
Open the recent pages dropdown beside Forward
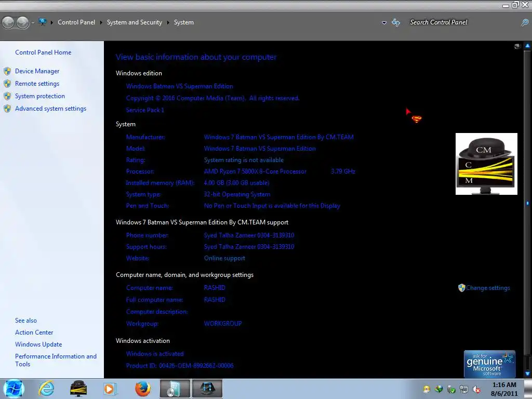click(33, 23)
